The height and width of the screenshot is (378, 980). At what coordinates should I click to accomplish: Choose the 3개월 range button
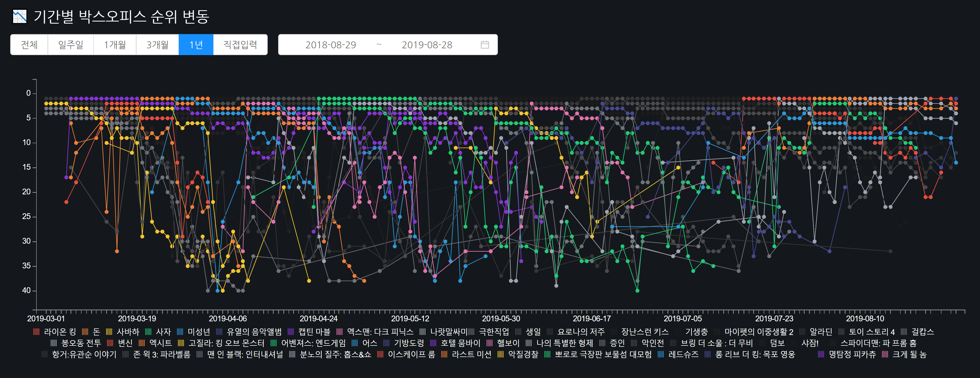point(157,45)
